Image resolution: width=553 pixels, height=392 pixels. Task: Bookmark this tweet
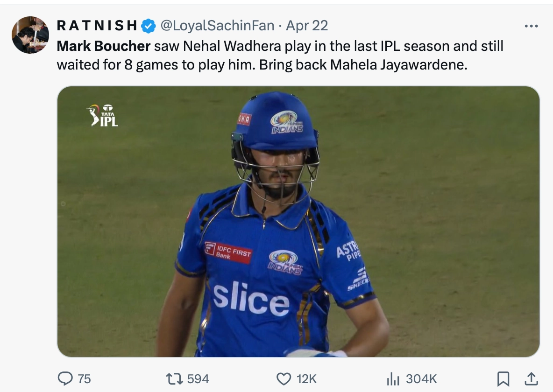click(x=503, y=378)
